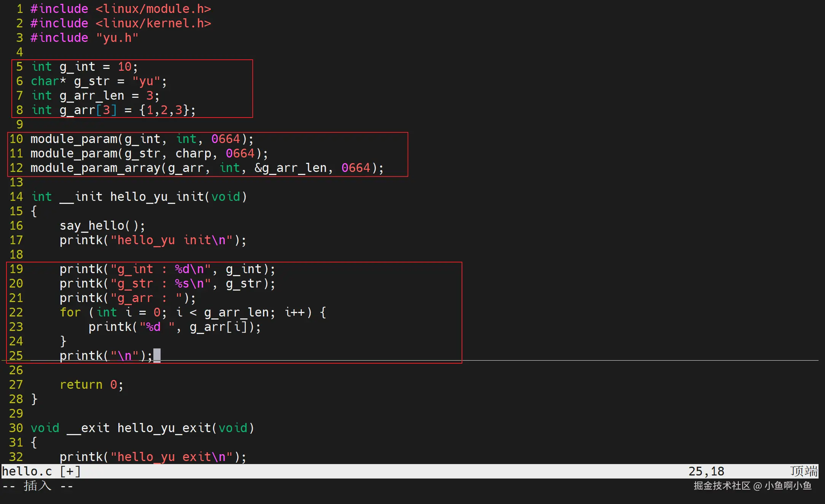Click the for loop keyword on line 22
Screen dimensions: 825x504
click(70, 312)
